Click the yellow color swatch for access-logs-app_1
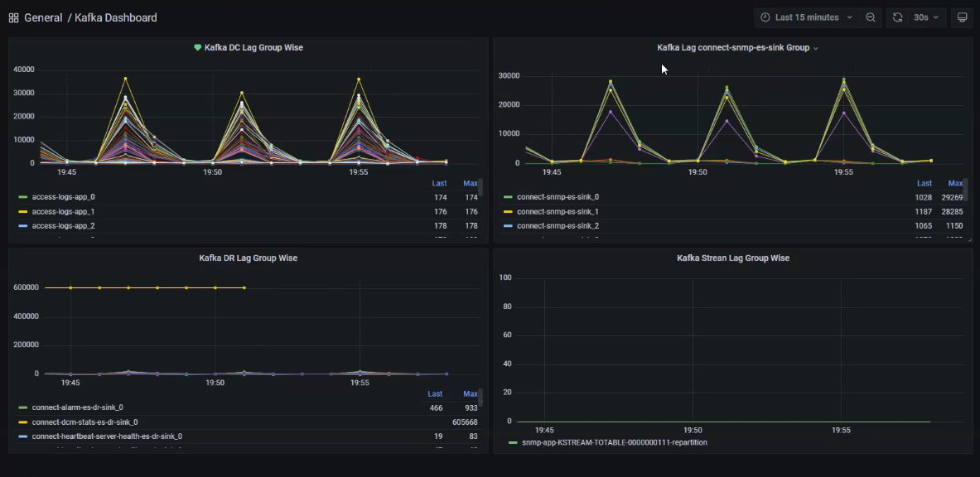Viewport: 980px width, 477px height. (x=23, y=212)
